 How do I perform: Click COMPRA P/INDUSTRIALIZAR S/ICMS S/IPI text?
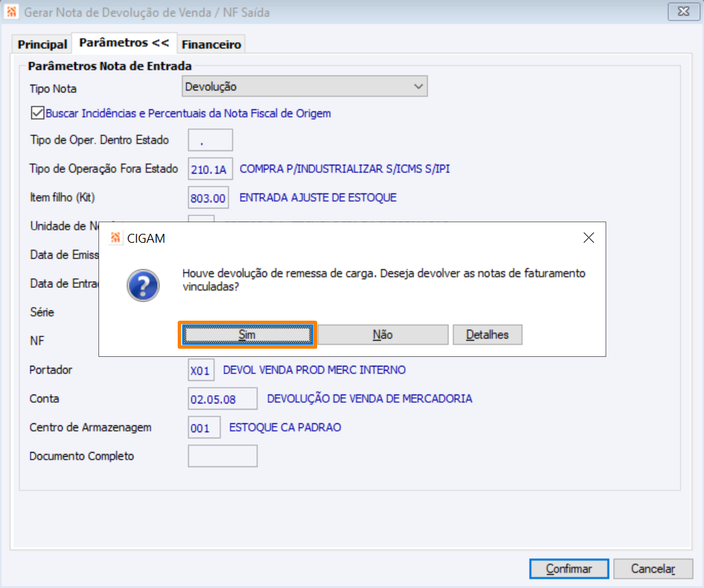344,169
